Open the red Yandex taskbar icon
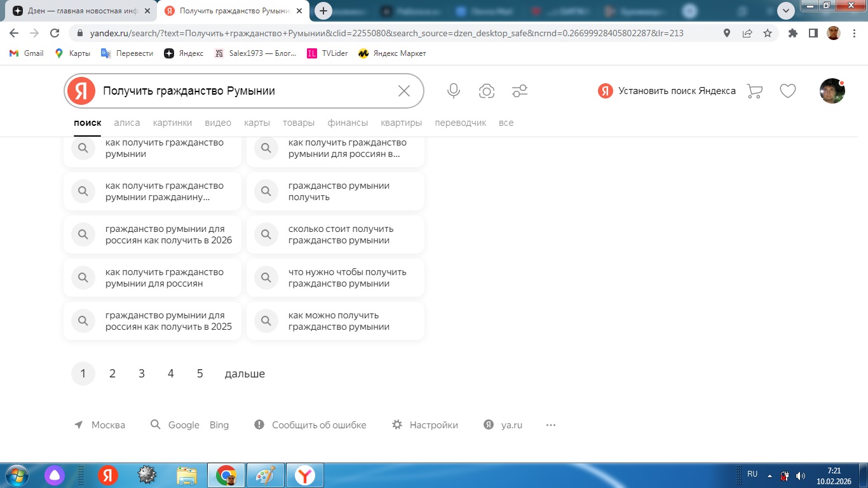Image resolution: width=868 pixels, height=488 pixels. point(108,475)
